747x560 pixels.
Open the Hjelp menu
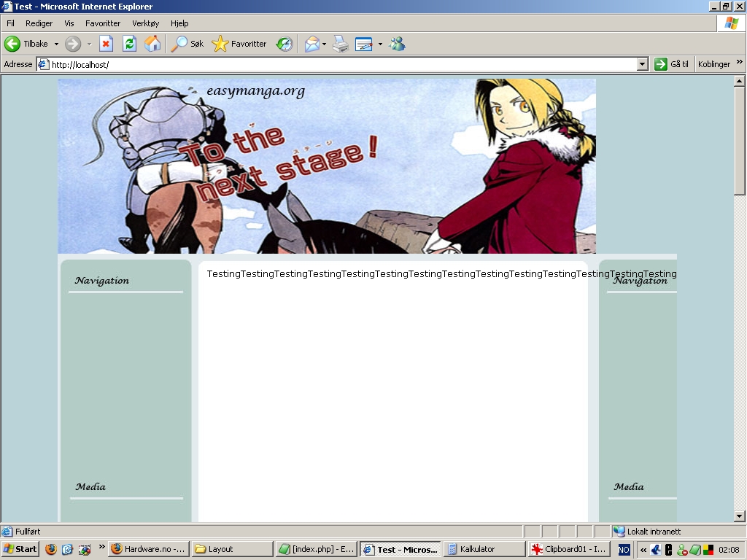pos(179,23)
